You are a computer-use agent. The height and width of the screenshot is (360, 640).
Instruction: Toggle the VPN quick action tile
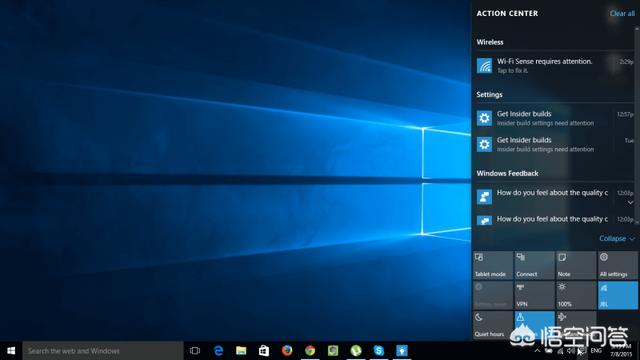pos(534,295)
